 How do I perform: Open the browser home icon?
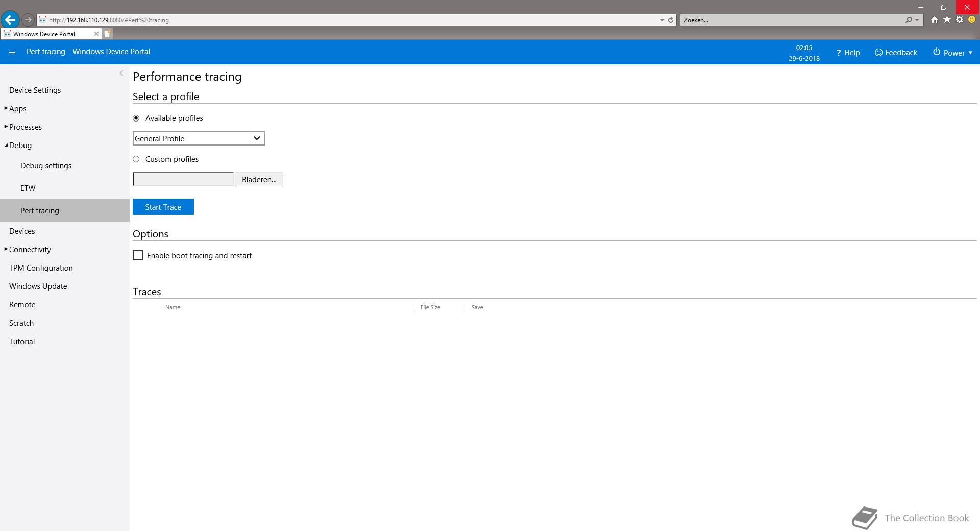[x=934, y=20]
